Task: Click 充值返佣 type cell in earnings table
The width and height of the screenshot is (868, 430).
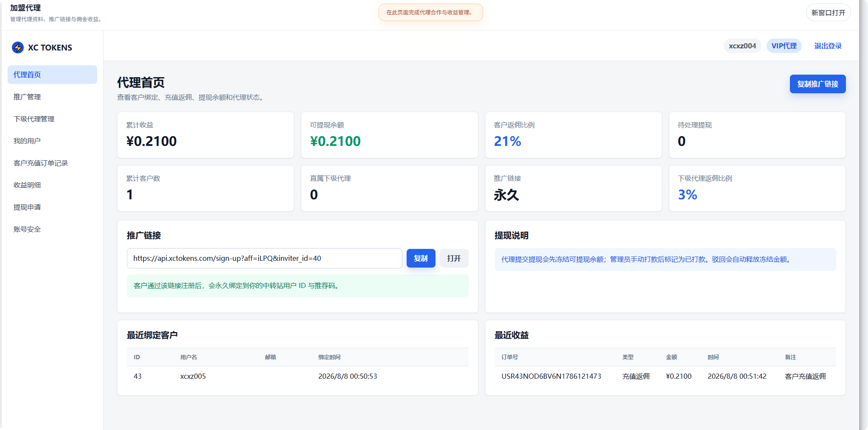Action: [636, 376]
